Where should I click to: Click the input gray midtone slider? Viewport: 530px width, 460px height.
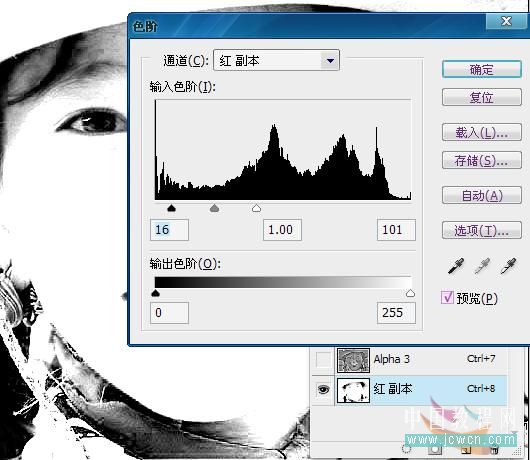click(214, 208)
